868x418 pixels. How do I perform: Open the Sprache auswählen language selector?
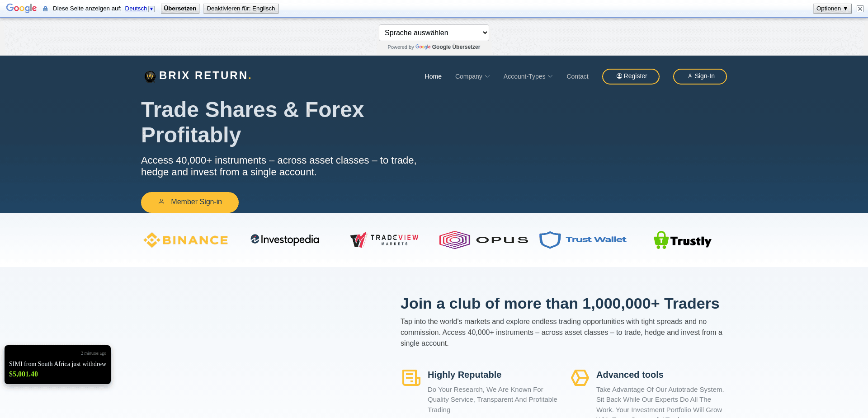[x=434, y=33]
